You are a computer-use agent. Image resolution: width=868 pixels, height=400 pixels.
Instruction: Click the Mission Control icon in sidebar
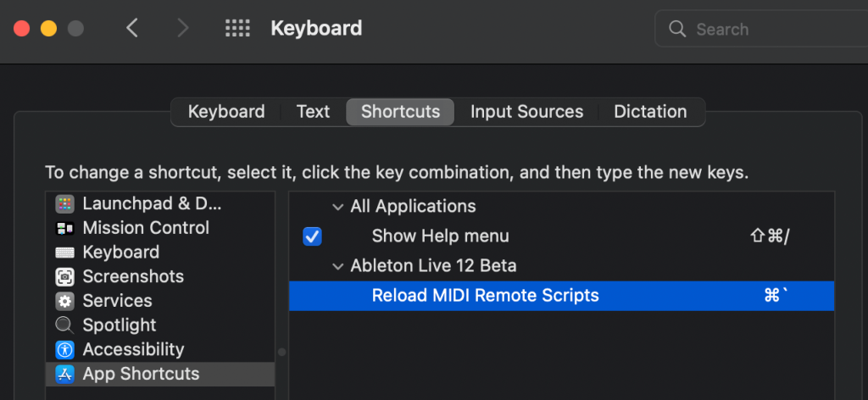click(x=64, y=228)
